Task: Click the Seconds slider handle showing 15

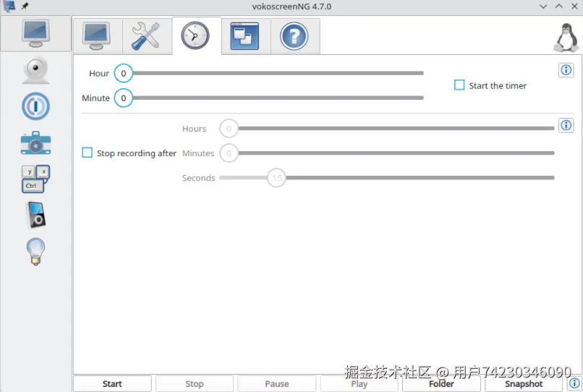Action: (x=276, y=178)
